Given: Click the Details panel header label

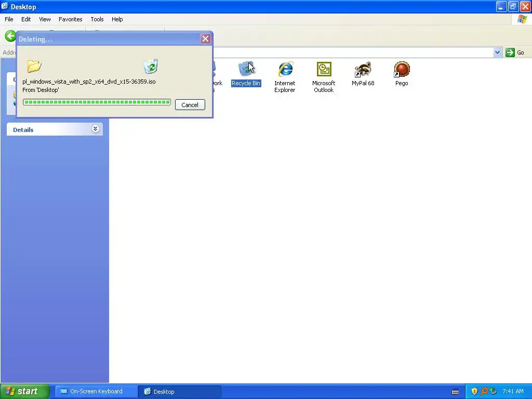Looking at the screenshot, I should pyautogui.click(x=23, y=129).
